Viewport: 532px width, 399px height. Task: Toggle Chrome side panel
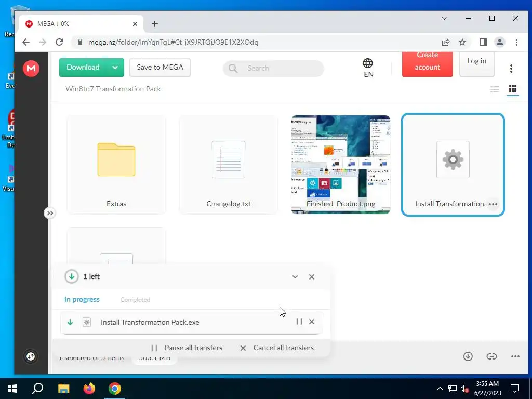tap(483, 42)
